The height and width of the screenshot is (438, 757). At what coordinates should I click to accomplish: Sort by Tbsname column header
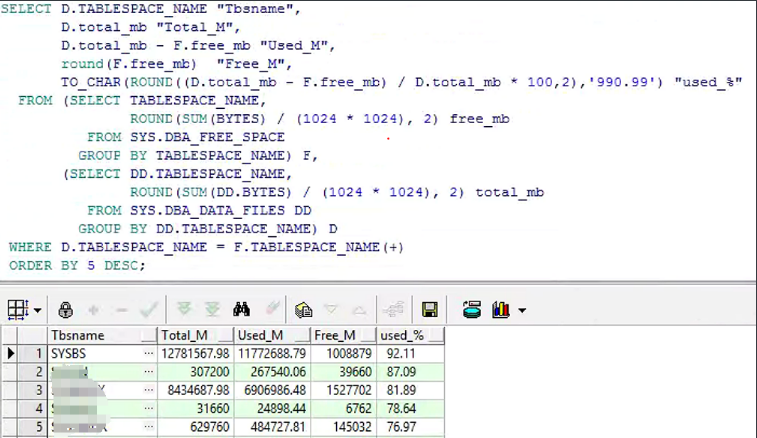click(x=102, y=335)
